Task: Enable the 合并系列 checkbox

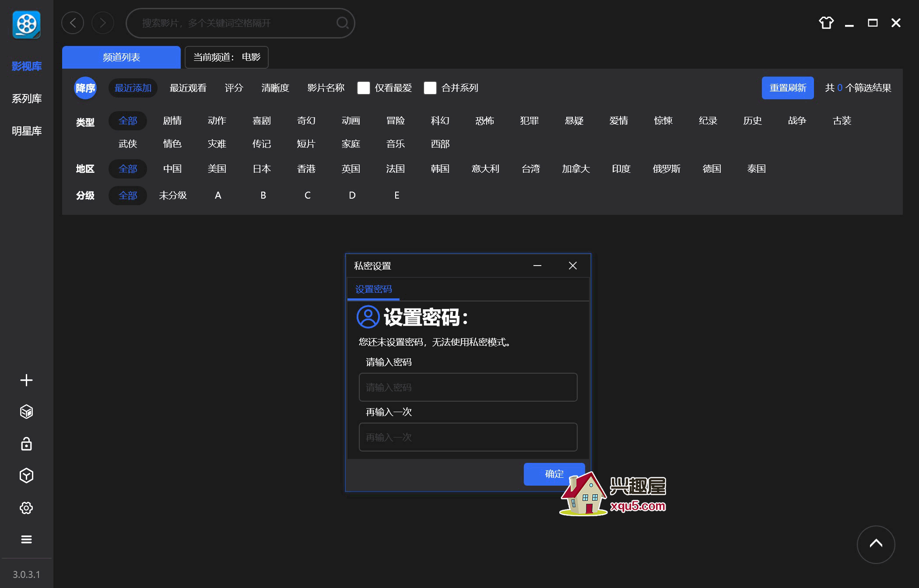Action: [x=430, y=88]
